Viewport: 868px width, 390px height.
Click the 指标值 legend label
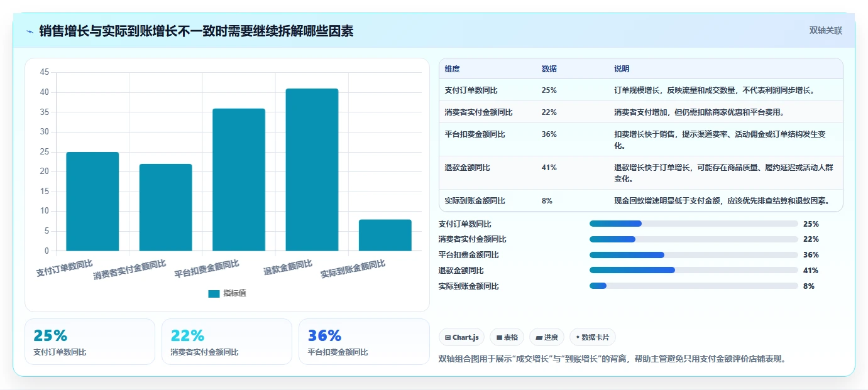(234, 293)
